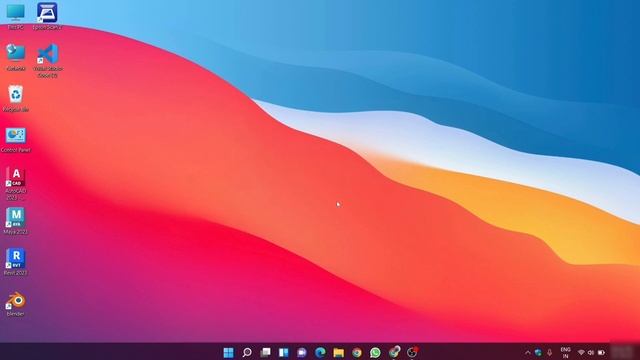640x360 pixels.
Task: Open taskbar Search
Action: click(x=247, y=352)
